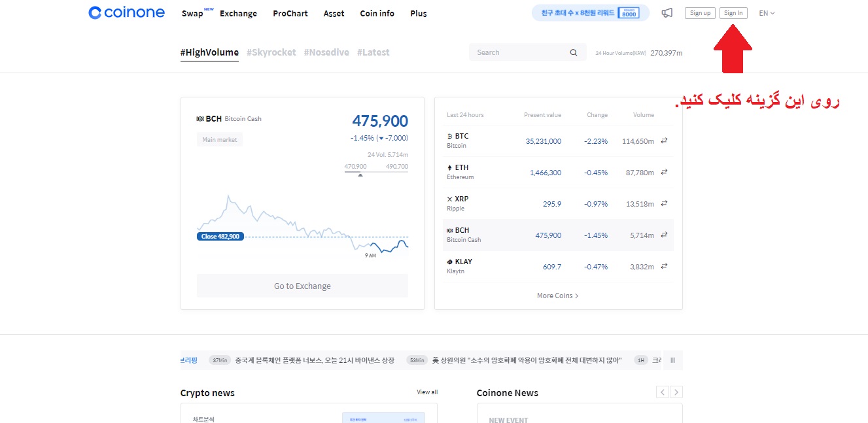Expand More Coins list

(x=557, y=296)
